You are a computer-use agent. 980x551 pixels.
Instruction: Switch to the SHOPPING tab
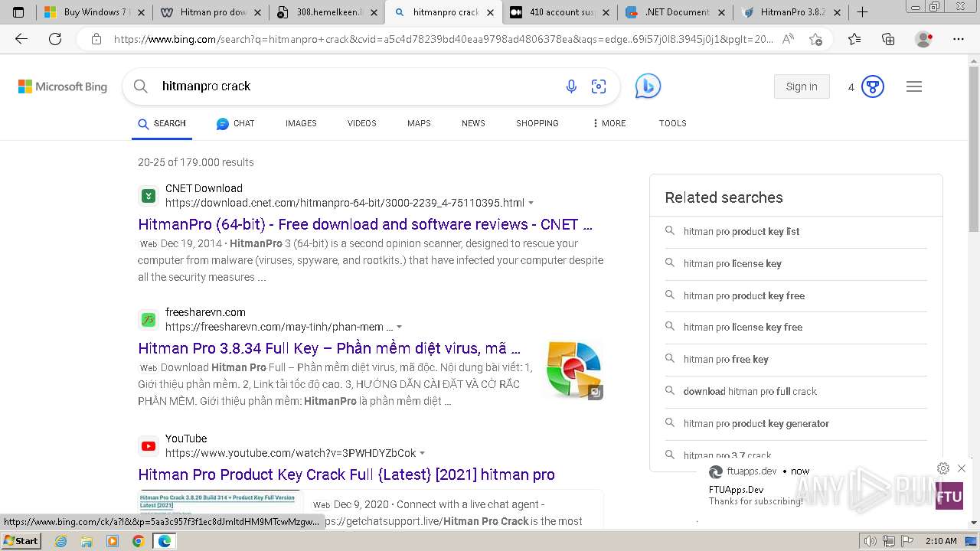tap(537, 123)
